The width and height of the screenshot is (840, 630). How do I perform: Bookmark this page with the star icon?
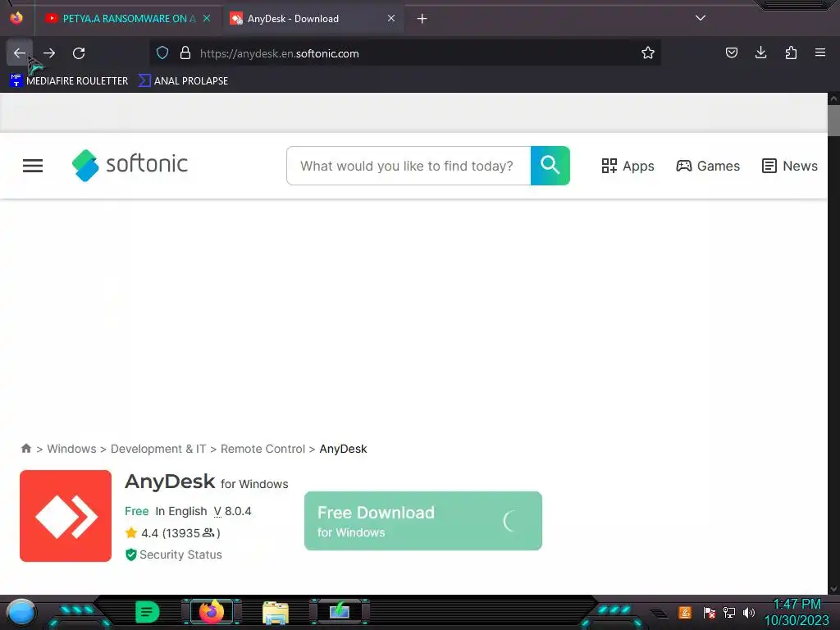click(x=648, y=53)
